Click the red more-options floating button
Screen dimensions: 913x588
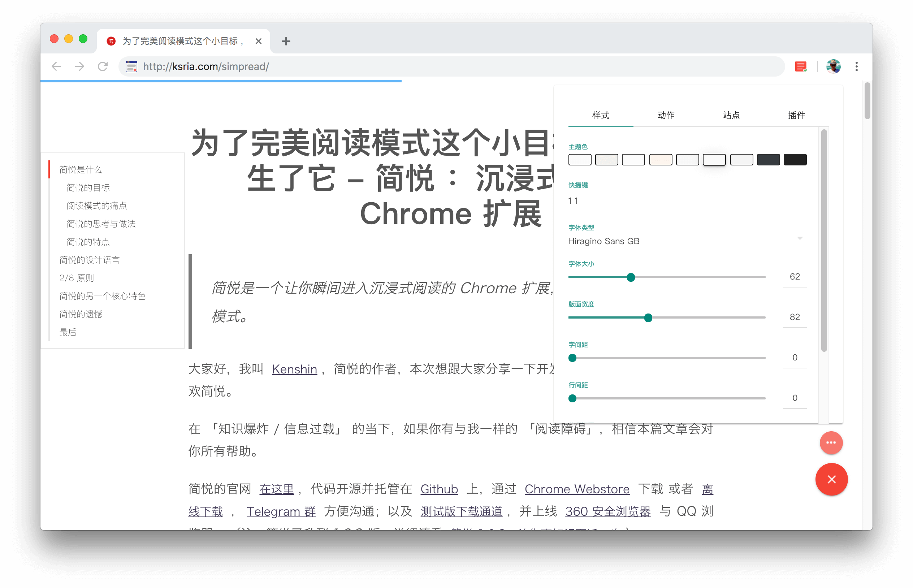point(831,443)
